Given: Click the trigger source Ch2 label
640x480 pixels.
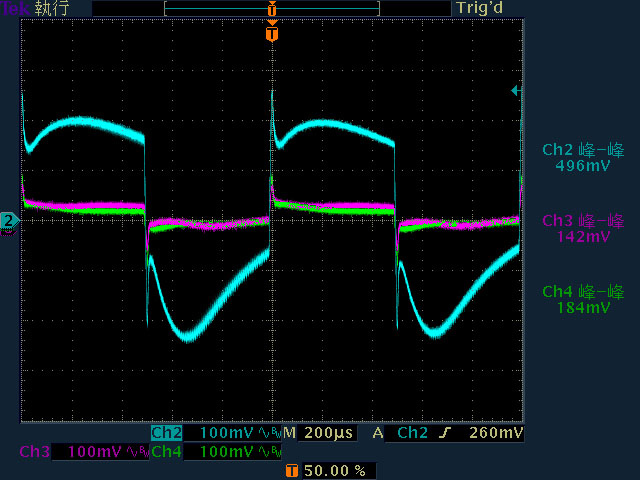Looking at the screenshot, I should 412,433.
